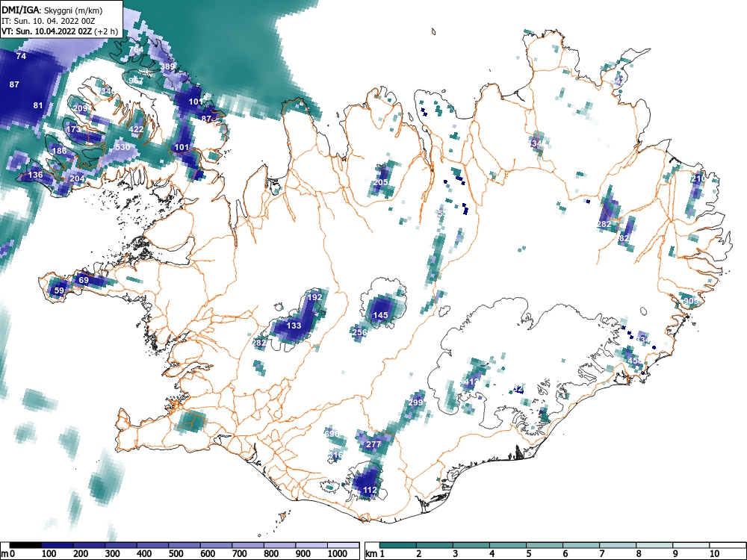Click the '412' value on Vatnajökull
This screenshot has height=560, width=747.
coord(471,382)
